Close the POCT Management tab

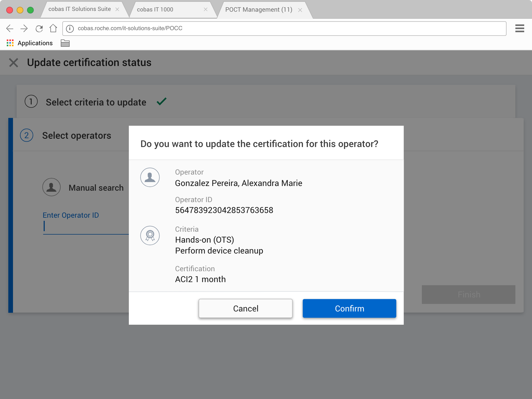click(300, 10)
